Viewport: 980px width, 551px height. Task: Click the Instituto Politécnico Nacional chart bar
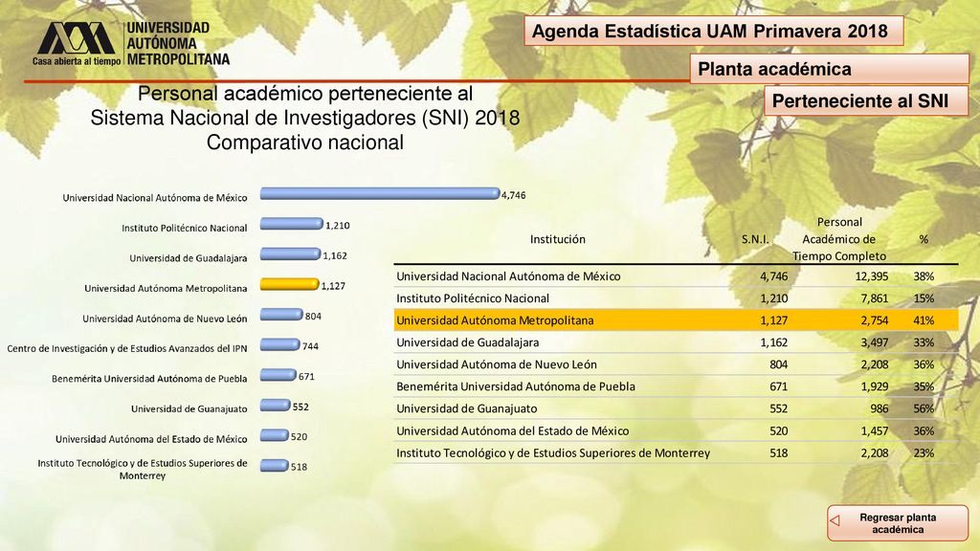pyautogui.click(x=291, y=224)
